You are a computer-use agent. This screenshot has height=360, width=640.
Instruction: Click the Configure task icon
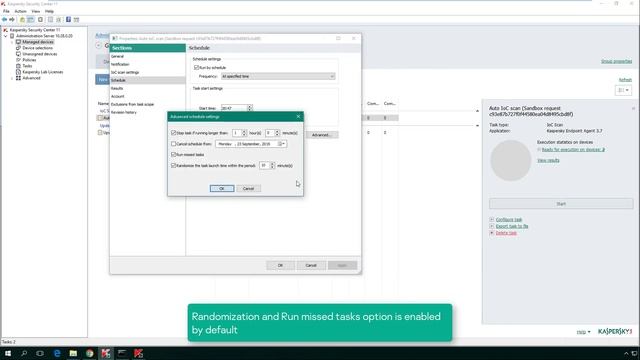pos(492,220)
